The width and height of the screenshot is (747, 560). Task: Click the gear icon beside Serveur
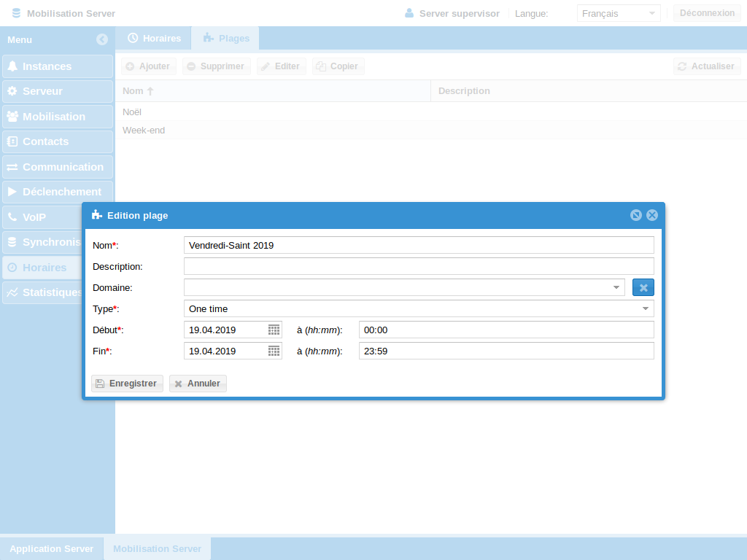pyautogui.click(x=12, y=91)
